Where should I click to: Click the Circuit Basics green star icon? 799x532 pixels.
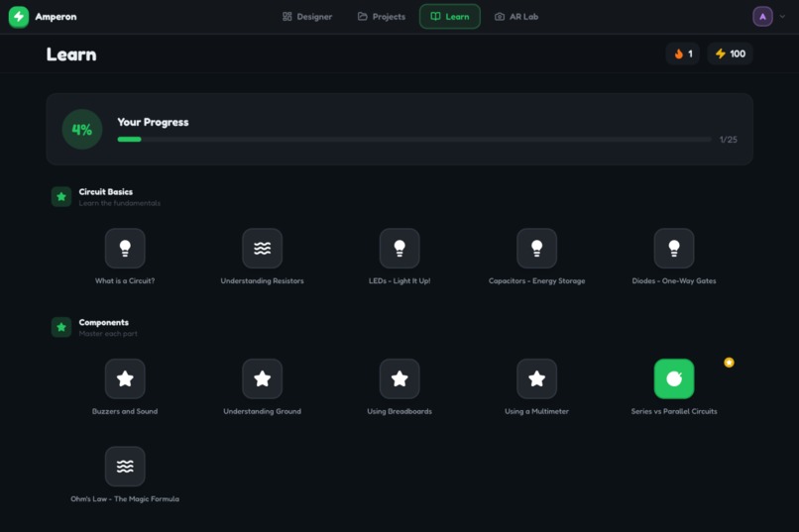pyautogui.click(x=61, y=196)
